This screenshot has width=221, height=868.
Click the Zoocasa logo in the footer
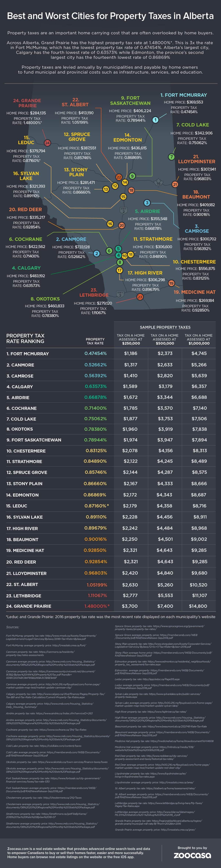(x=192, y=855)
